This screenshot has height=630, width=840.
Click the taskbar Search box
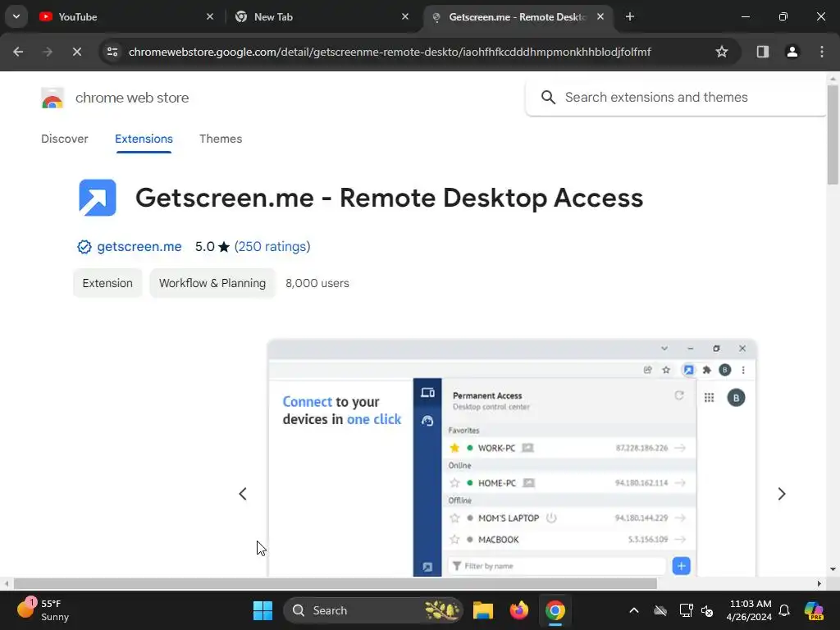[x=373, y=610]
